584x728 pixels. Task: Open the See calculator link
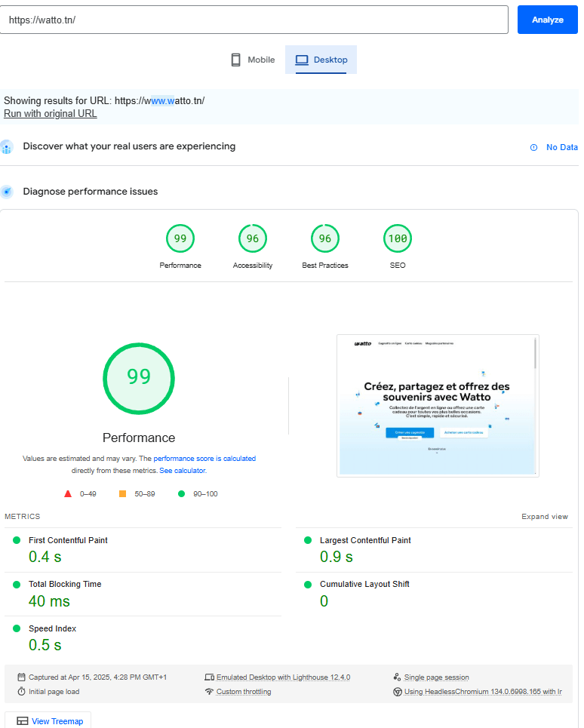[182, 470]
